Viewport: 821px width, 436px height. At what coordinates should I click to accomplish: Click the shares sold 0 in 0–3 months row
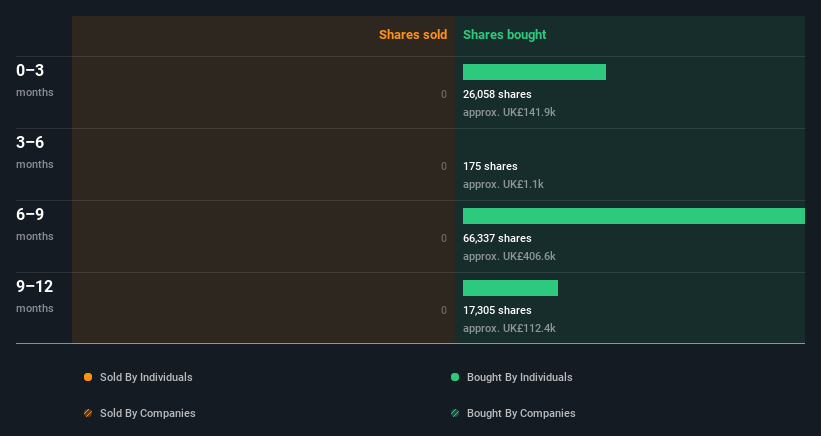coord(444,94)
